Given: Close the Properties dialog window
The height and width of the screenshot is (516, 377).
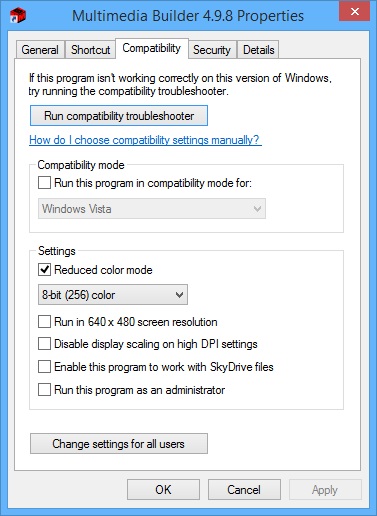Looking at the screenshot, I should (x=355, y=12).
